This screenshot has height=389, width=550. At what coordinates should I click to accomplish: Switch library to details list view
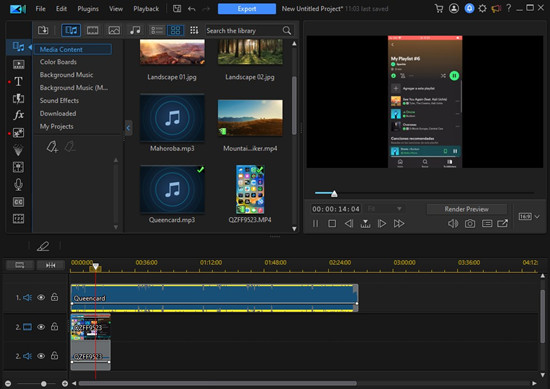(x=156, y=31)
